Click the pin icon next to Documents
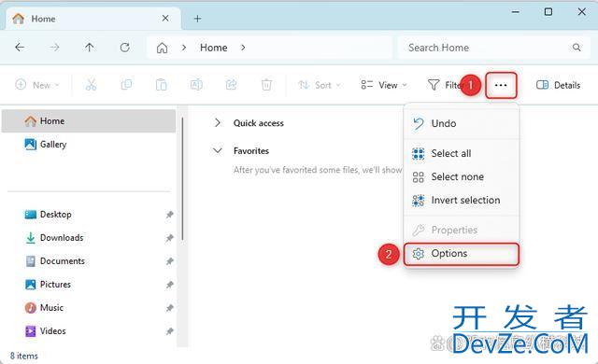The width and height of the screenshot is (598, 364). 170,261
